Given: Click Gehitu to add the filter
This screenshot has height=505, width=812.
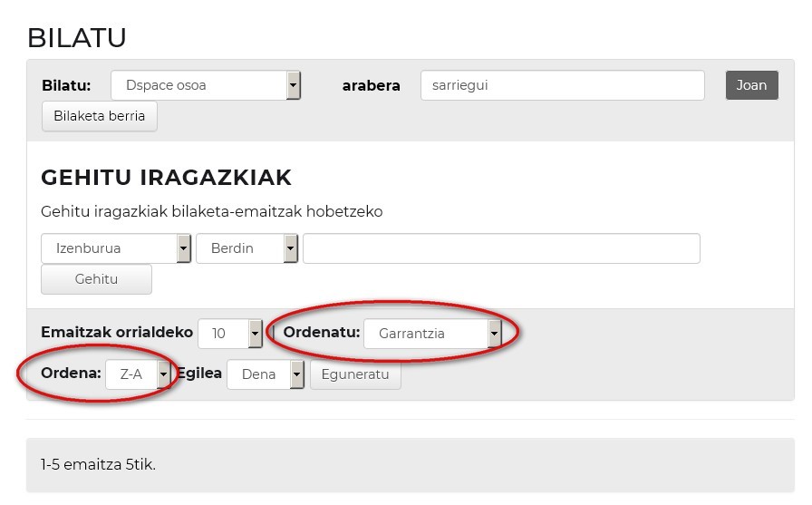Looking at the screenshot, I should (x=97, y=279).
